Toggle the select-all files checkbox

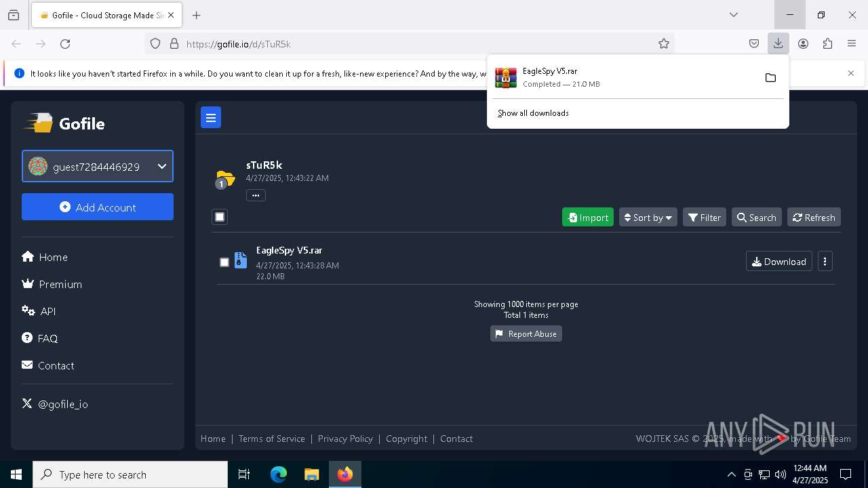(x=220, y=217)
